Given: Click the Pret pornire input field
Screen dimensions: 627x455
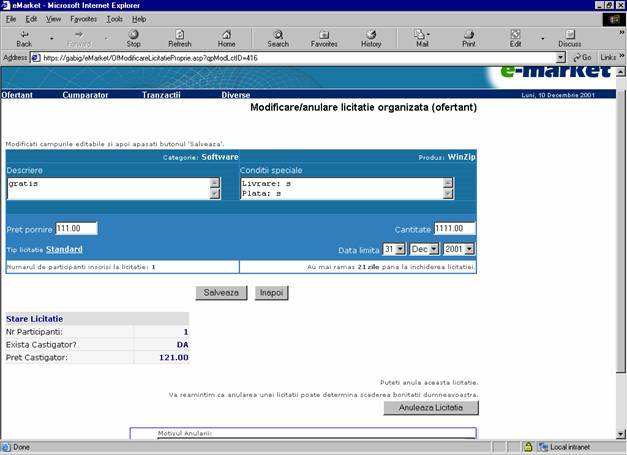Looking at the screenshot, I should coord(76,229).
